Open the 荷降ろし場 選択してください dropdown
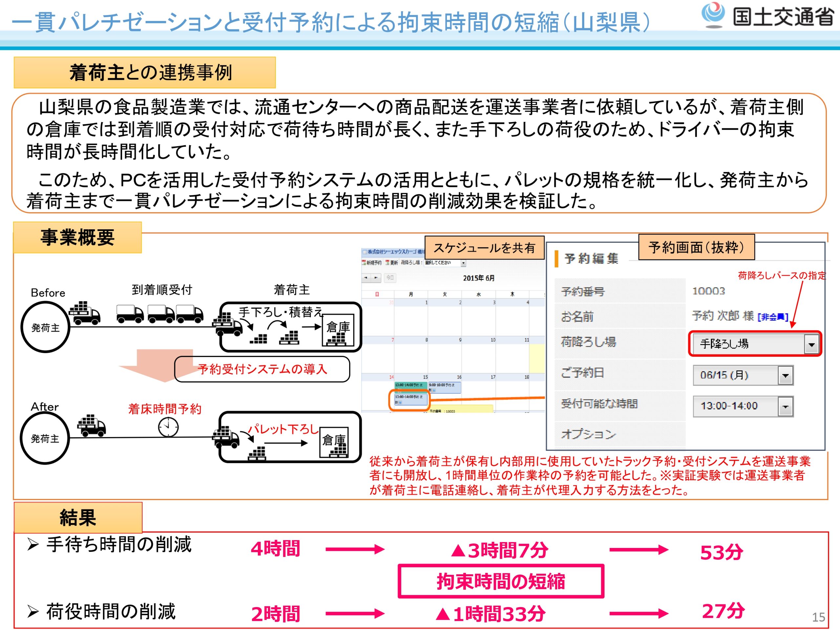 click(x=463, y=263)
